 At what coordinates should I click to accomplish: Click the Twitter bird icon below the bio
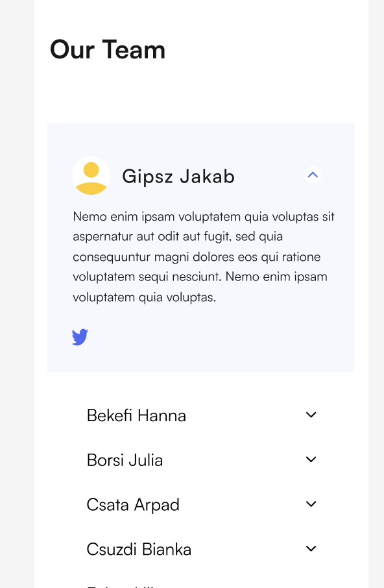pyautogui.click(x=80, y=337)
